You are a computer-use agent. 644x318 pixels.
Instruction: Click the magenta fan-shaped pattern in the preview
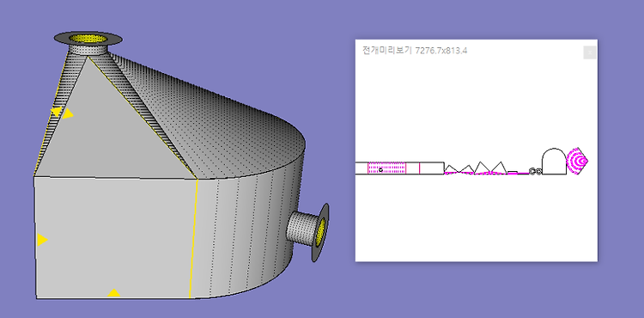click(577, 161)
